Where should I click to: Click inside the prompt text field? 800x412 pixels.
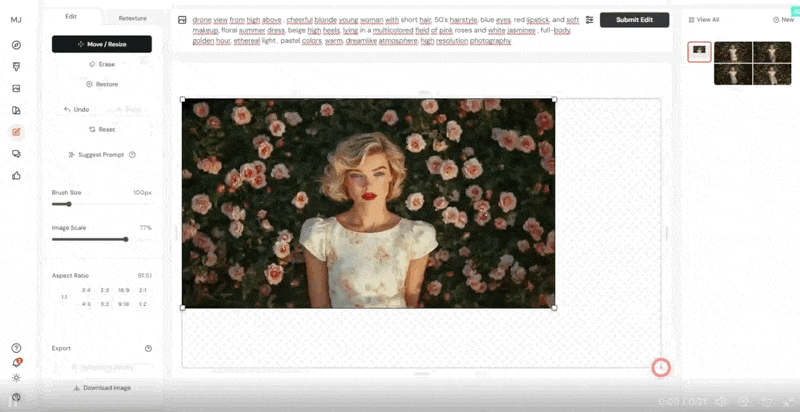pyautogui.click(x=386, y=30)
